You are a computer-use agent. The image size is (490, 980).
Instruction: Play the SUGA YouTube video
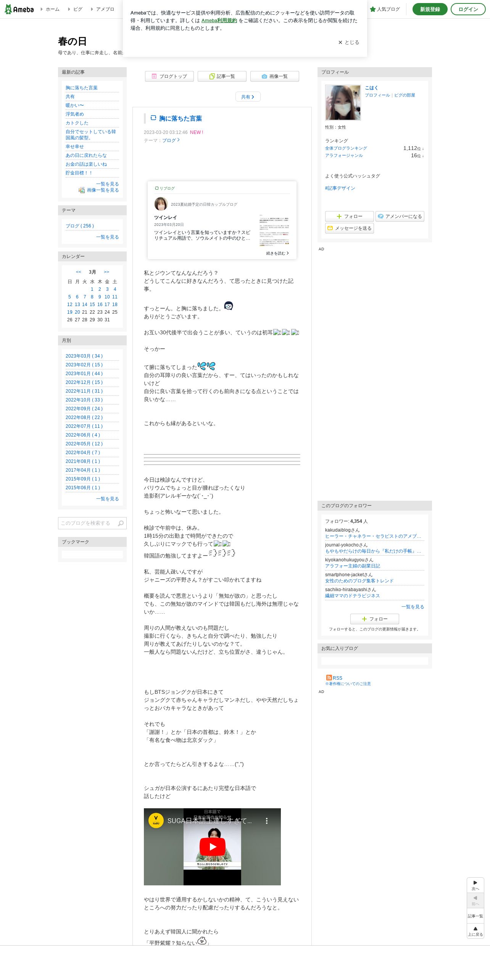click(213, 846)
